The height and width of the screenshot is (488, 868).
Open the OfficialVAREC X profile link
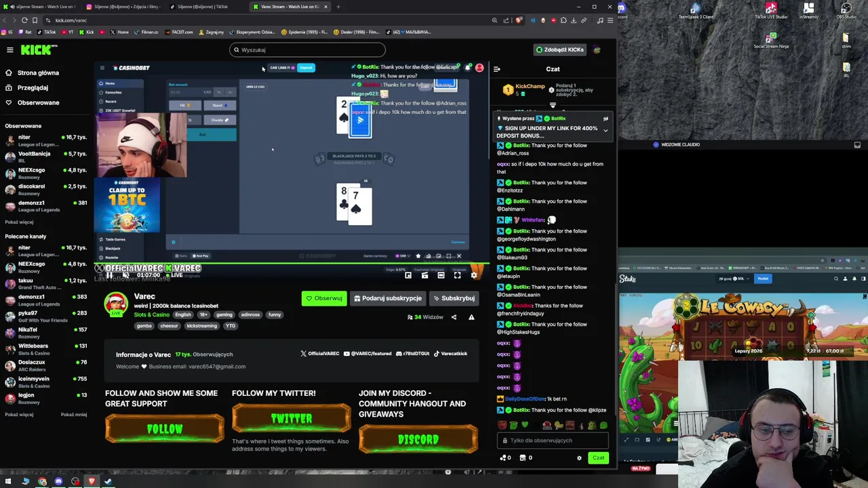pyautogui.click(x=319, y=353)
